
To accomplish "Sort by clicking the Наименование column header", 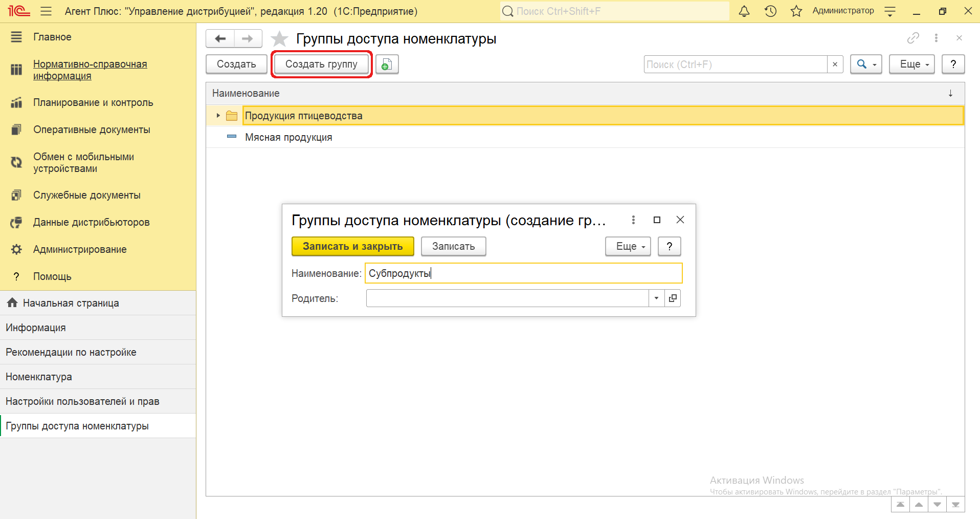I will (246, 93).
